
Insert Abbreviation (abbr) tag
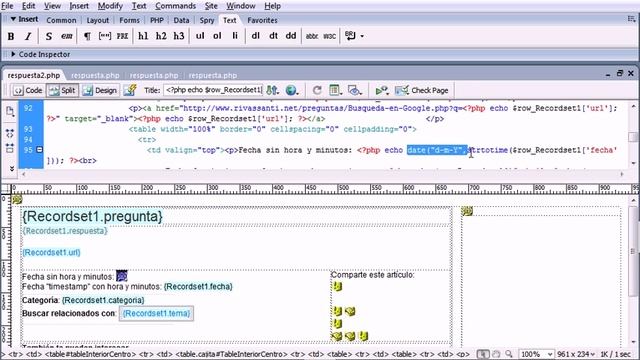312,36
